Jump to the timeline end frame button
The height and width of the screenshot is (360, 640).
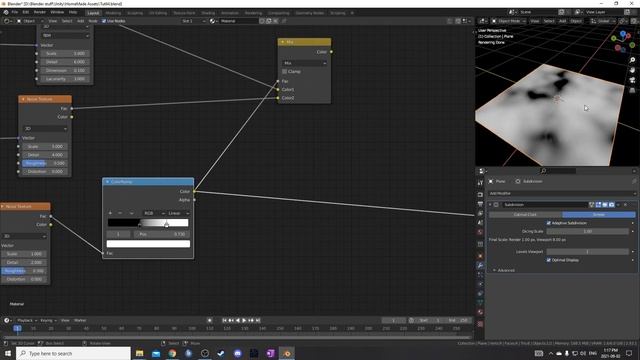click(258, 320)
